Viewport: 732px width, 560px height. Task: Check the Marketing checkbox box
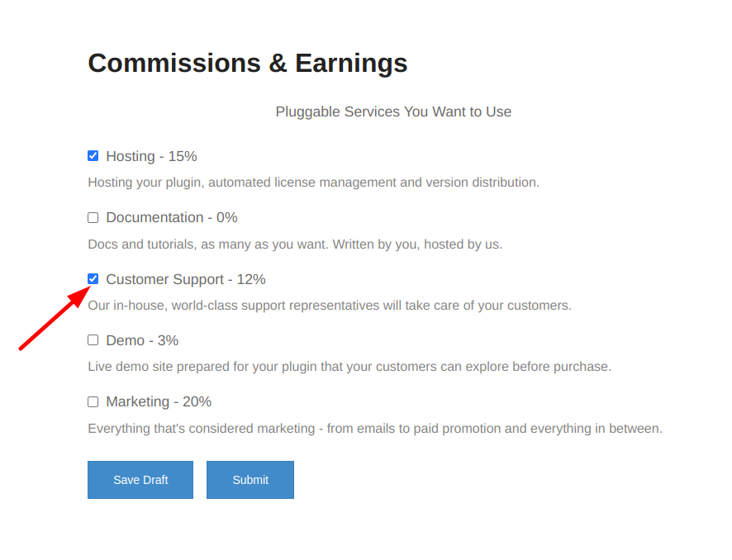pyautogui.click(x=93, y=401)
